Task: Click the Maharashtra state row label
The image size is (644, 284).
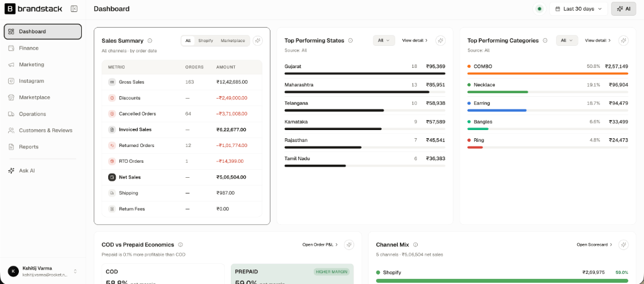Action: pos(299,85)
